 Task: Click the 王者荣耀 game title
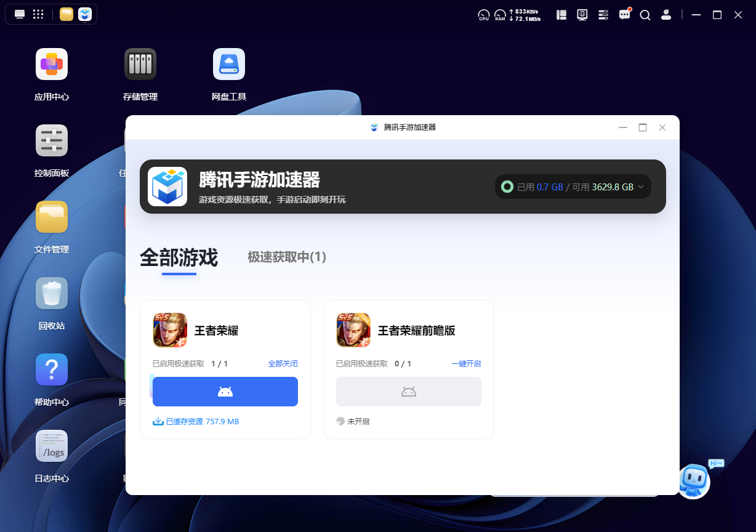point(216,331)
